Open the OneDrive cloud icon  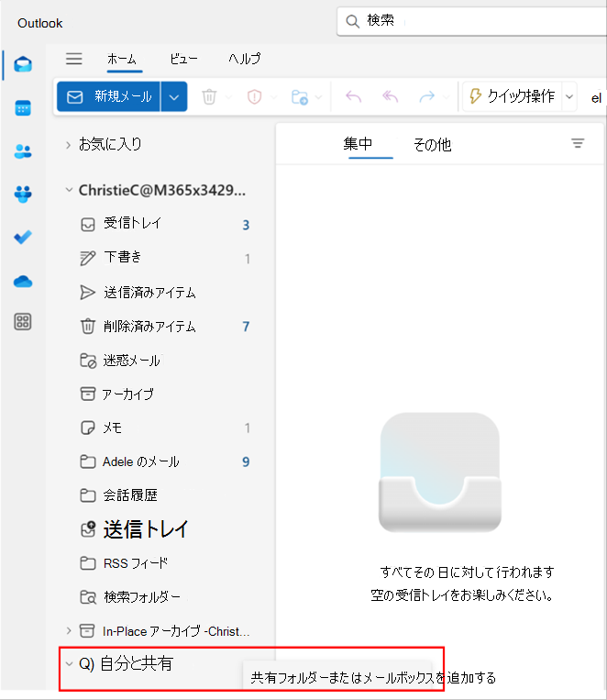[x=23, y=282]
